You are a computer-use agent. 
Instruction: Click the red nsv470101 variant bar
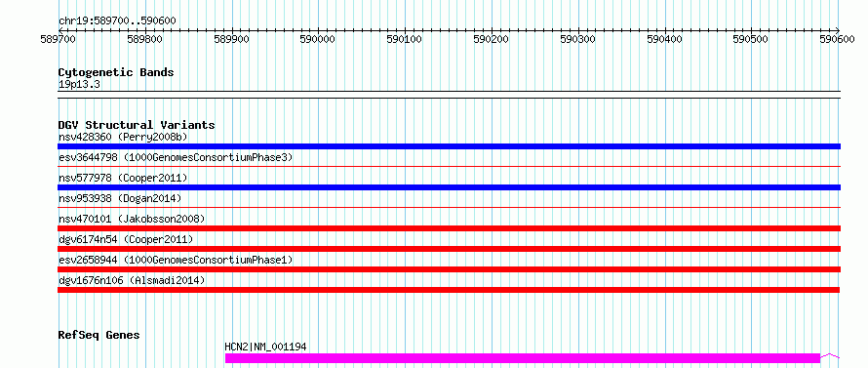tap(449, 228)
